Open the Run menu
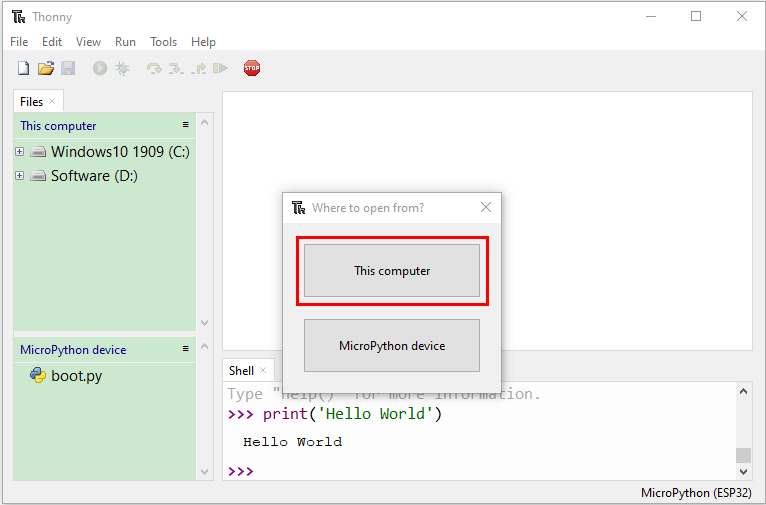 [125, 42]
